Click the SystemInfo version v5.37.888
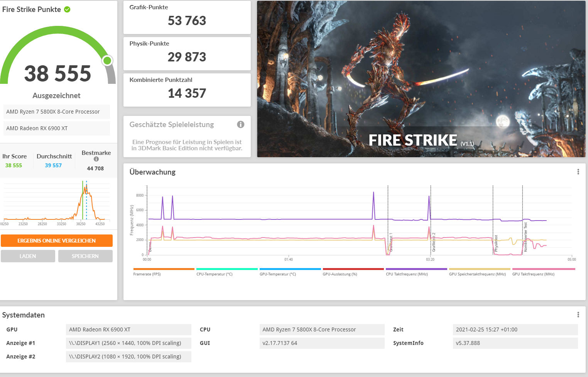Viewport: 588px width, 377px height. 515,343
